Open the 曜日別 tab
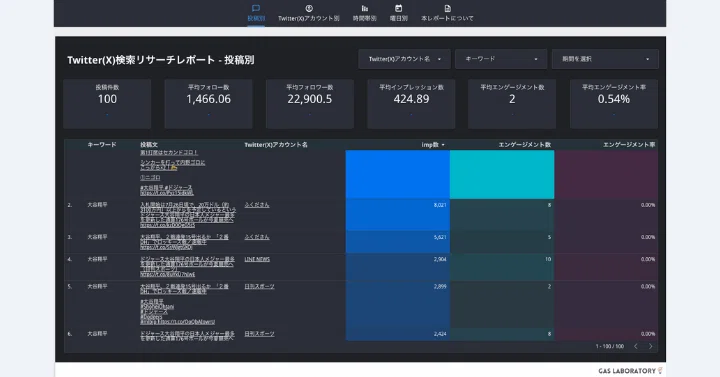Screen dimensions: 720x377 [x=399, y=13]
